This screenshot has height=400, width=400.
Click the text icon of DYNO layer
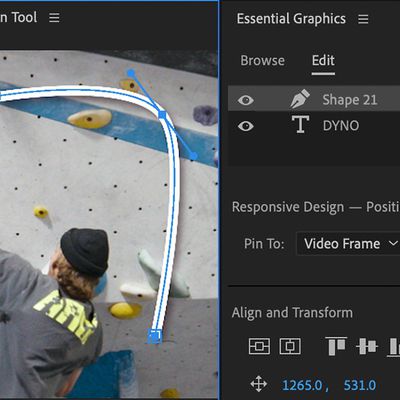tap(300, 125)
